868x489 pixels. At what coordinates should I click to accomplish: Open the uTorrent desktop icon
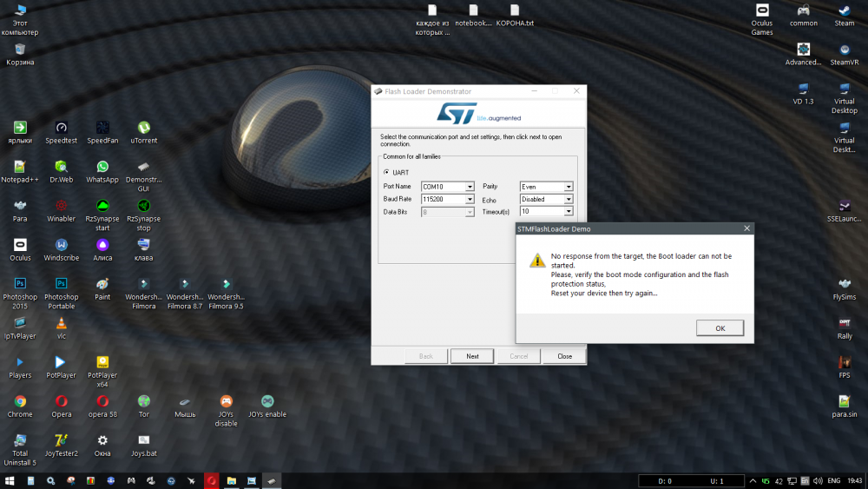pyautogui.click(x=144, y=129)
